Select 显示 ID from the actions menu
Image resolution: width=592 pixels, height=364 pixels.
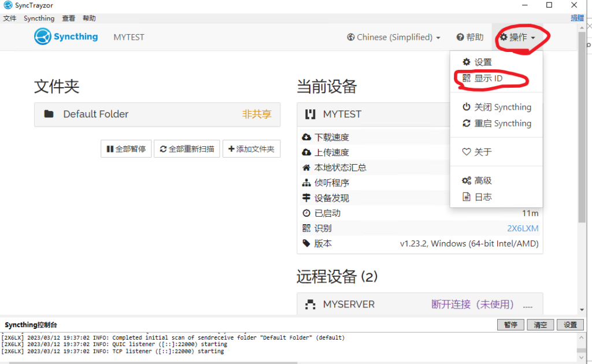(x=496, y=78)
